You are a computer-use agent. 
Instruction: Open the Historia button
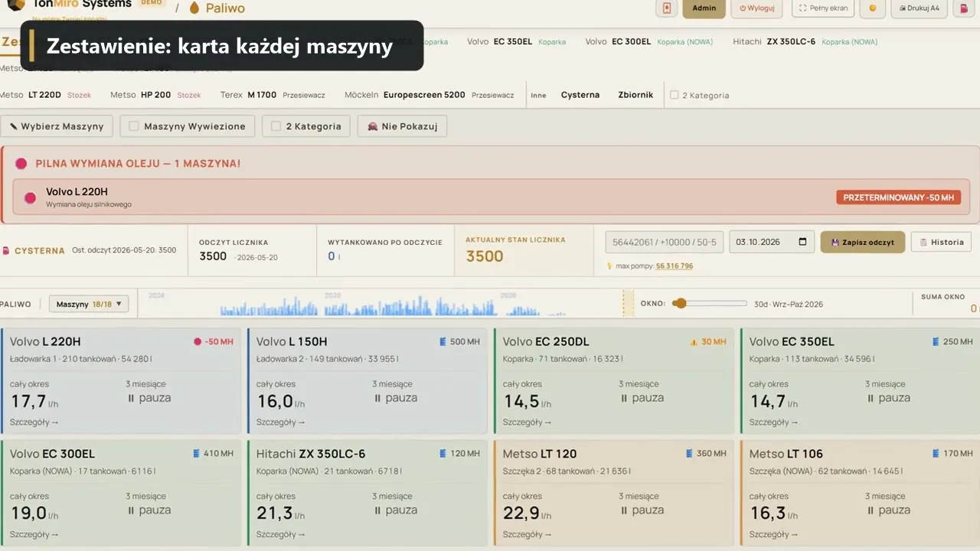point(941,242)
